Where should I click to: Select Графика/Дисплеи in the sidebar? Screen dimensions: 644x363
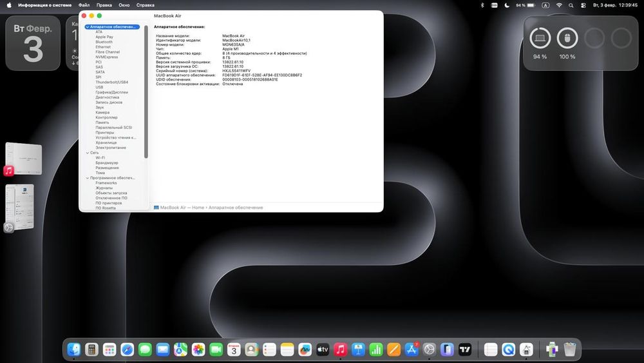[111, 92]
